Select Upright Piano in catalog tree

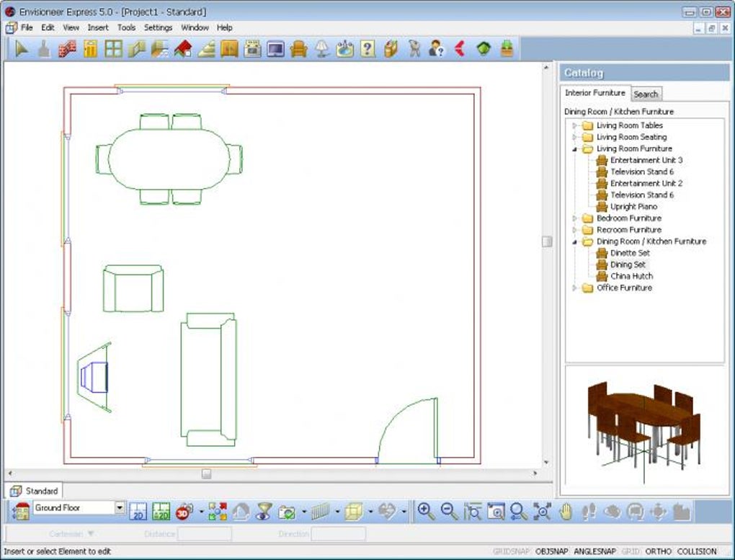633,207
